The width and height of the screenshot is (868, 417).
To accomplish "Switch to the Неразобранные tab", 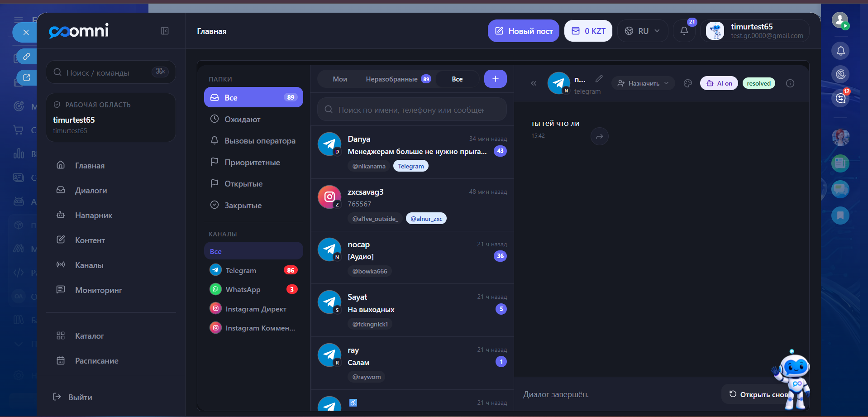I will coord(398,79).
